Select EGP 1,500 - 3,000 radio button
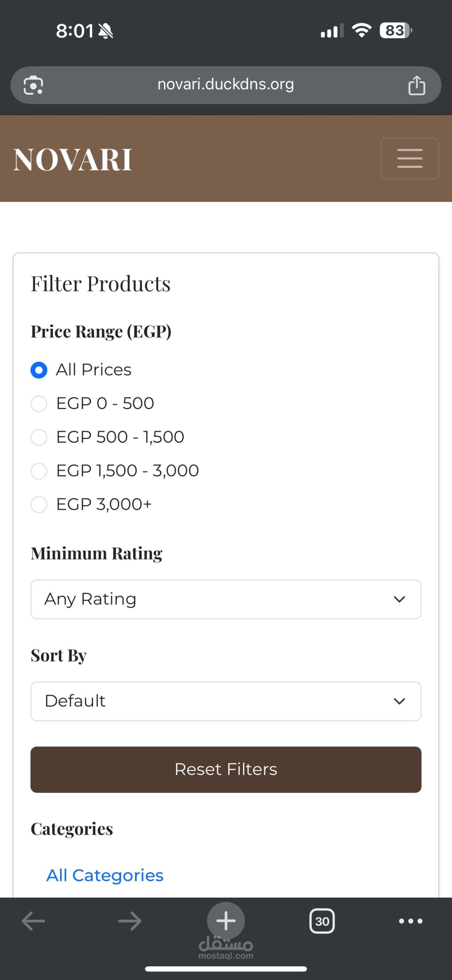Image resolution: width=452 pixels, height=980 pixels. [39, 471]
